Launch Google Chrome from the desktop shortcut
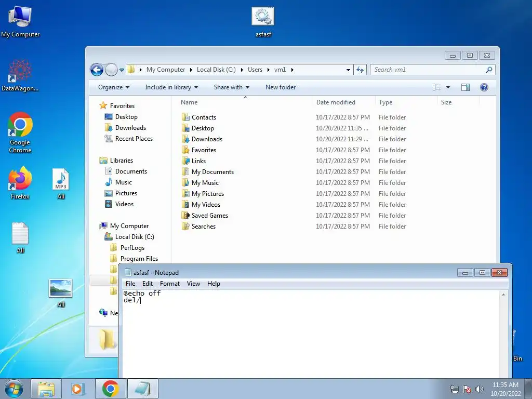 pyautogui.click(x=20, y=132)
